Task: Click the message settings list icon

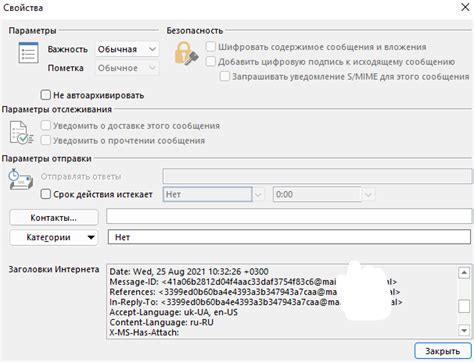Action: click(28, 53)
